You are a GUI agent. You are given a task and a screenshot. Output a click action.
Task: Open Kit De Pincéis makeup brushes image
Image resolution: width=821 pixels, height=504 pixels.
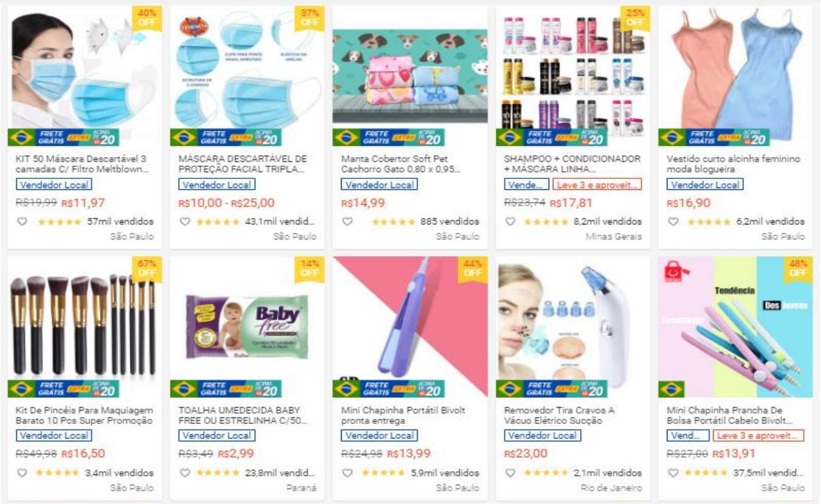coord(84,328)
